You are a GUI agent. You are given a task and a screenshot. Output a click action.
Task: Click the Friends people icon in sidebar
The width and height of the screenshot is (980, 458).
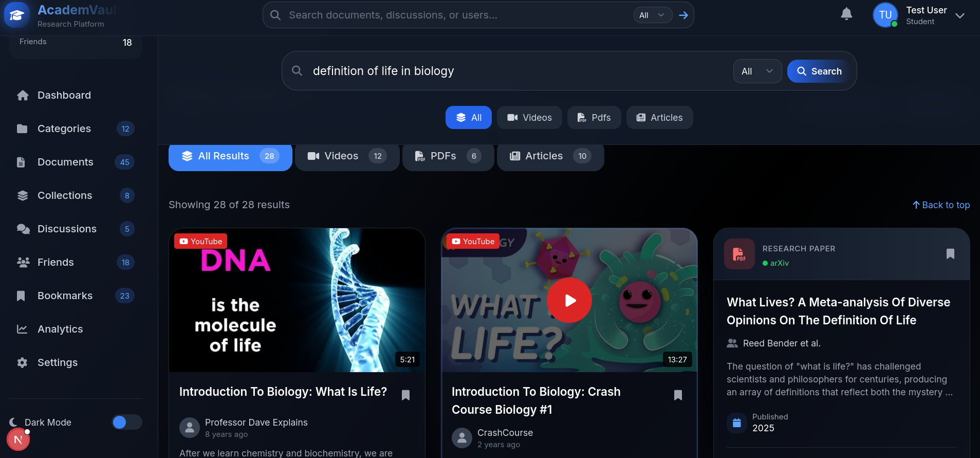coord(23,262)
